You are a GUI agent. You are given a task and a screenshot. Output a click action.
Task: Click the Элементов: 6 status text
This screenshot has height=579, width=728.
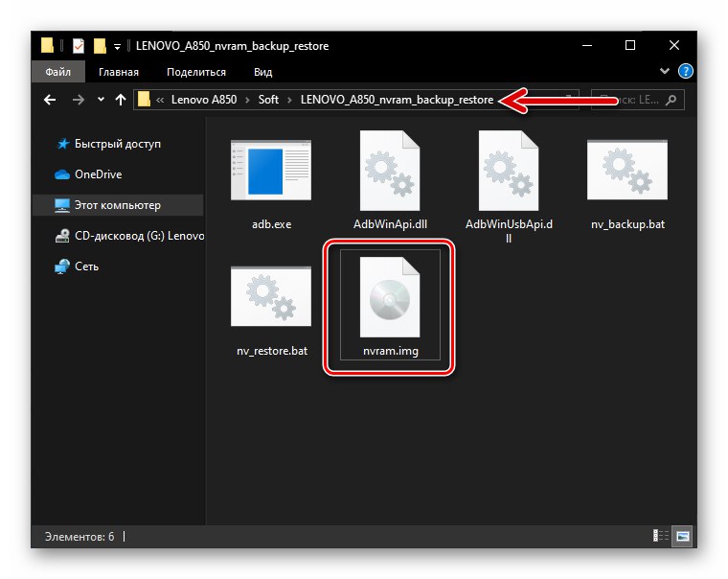80,537
